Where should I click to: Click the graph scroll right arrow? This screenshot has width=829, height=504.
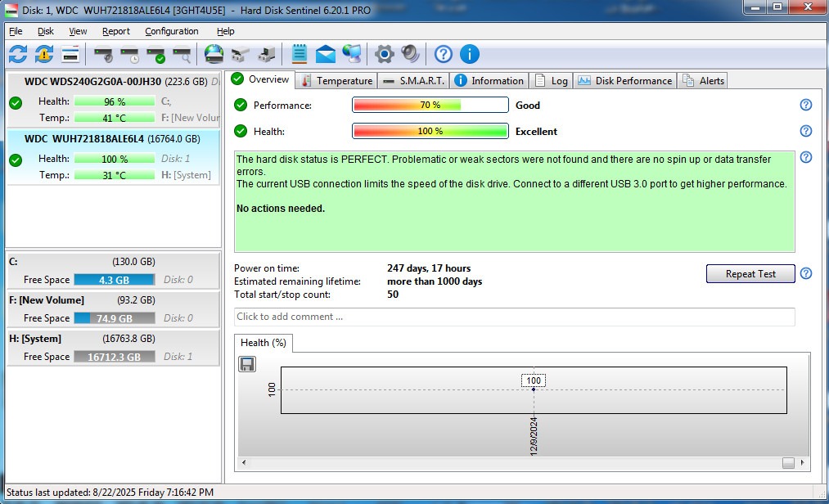[x=802, y=462]
